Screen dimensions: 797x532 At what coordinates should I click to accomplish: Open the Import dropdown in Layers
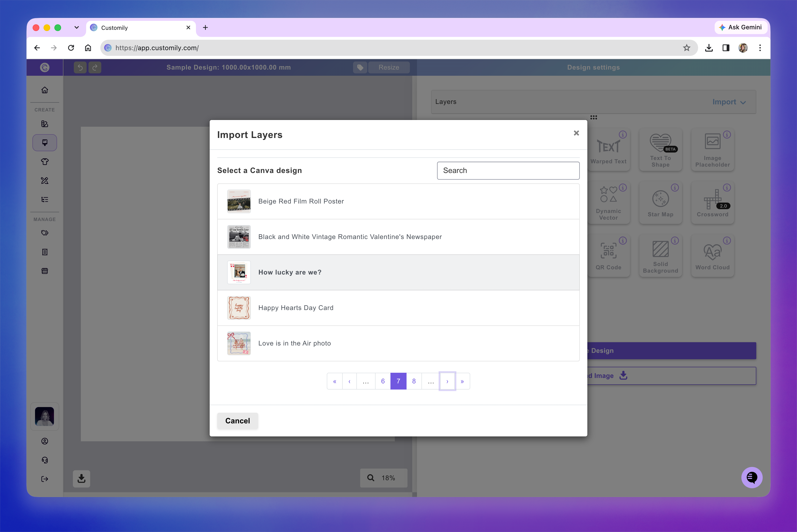pyautogui.click(x=729, y=102)
